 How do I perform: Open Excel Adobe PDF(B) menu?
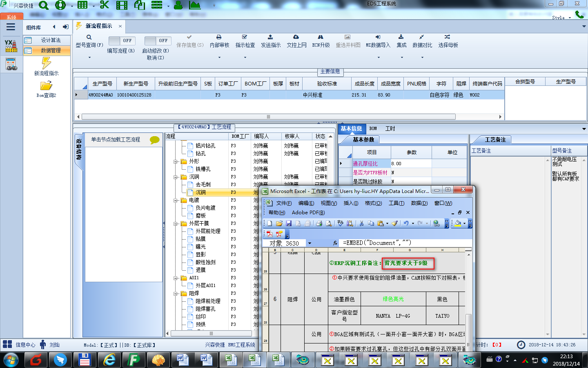pyautogui.click(x=308, y=213)
